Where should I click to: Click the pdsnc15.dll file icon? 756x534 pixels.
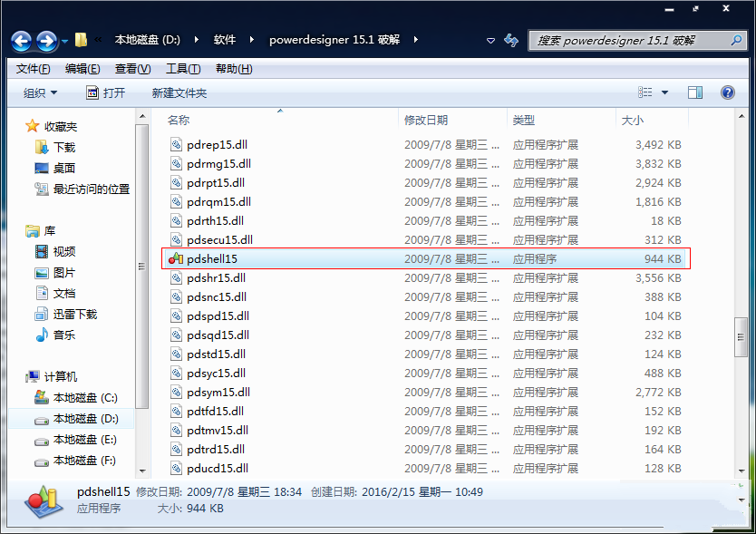click(177, 296)
